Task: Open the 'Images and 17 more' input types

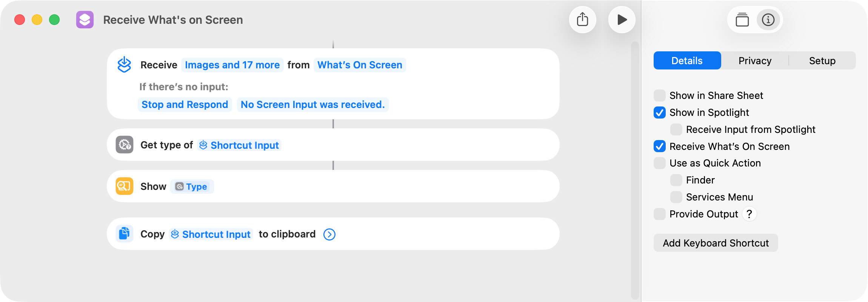Action: 232,65
